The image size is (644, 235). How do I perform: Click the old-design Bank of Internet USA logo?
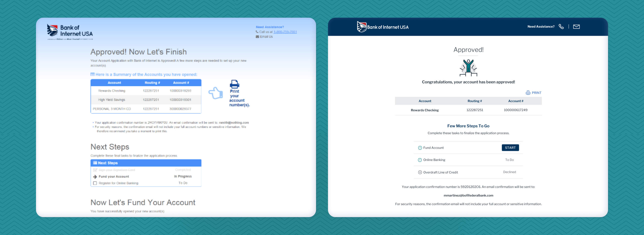[x=70, y=32]
